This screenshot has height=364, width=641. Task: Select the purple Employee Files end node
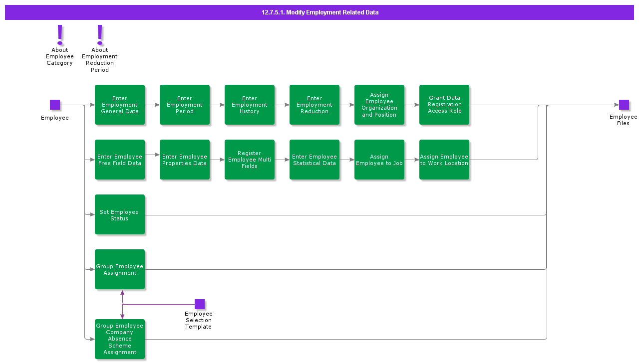(624, 105)
